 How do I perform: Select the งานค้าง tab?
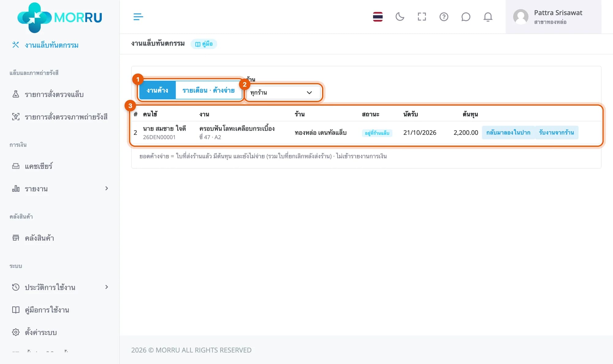point(157,90)
